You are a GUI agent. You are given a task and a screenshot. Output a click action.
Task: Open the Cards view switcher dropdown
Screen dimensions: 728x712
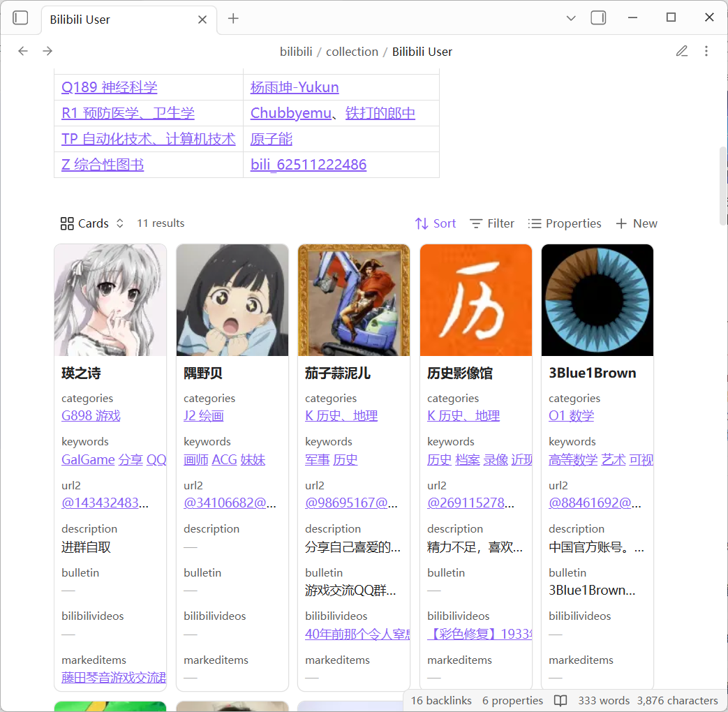coord(92,223)
